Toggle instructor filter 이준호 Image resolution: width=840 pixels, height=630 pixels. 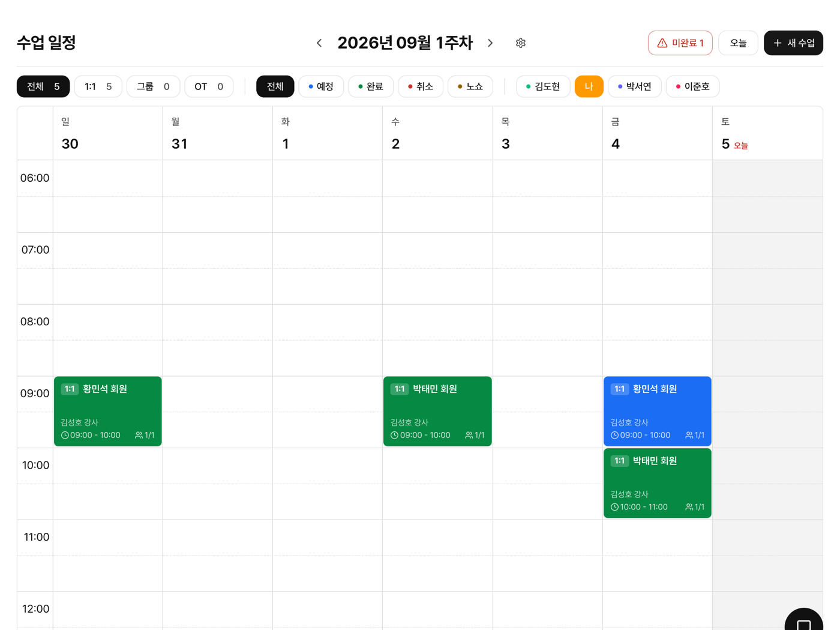pyautogui.click(x=693, y=86)
